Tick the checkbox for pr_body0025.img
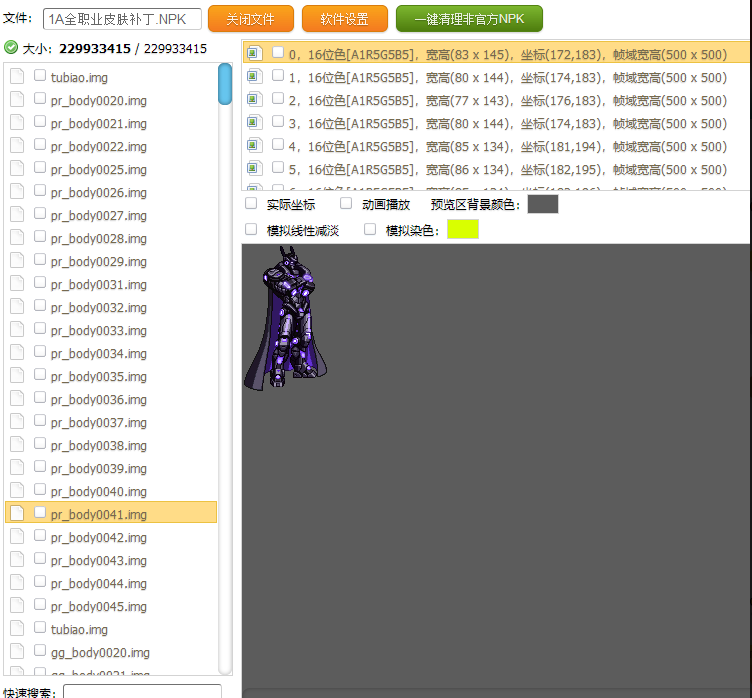This screenshot has width=752, height=698. coord(40,169)
